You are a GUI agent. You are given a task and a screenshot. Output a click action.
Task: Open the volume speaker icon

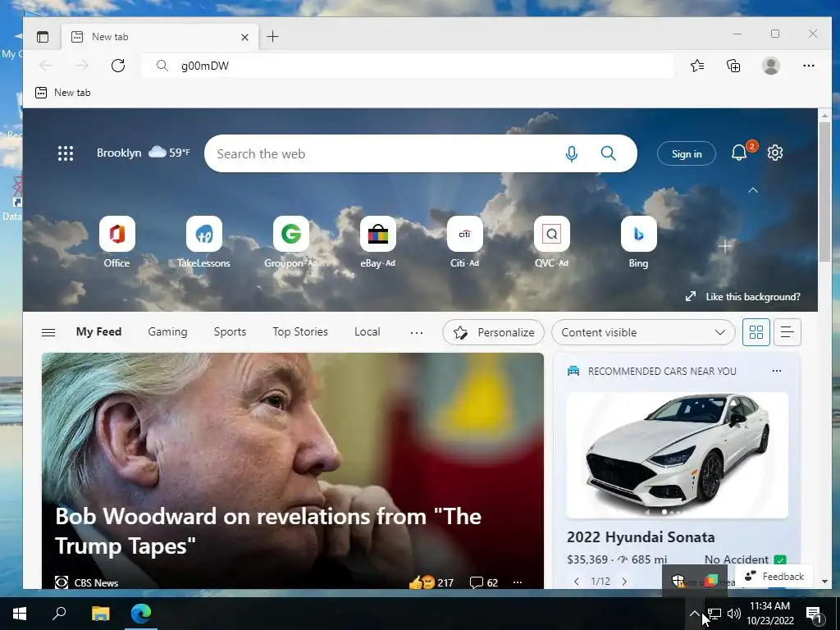click(734, 614)
